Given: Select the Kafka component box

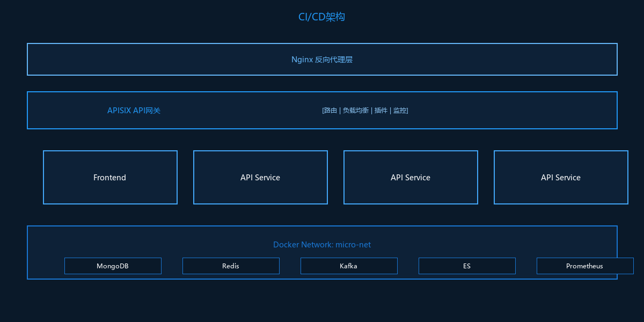Looking at the screenshot, I should coord(349,266).
